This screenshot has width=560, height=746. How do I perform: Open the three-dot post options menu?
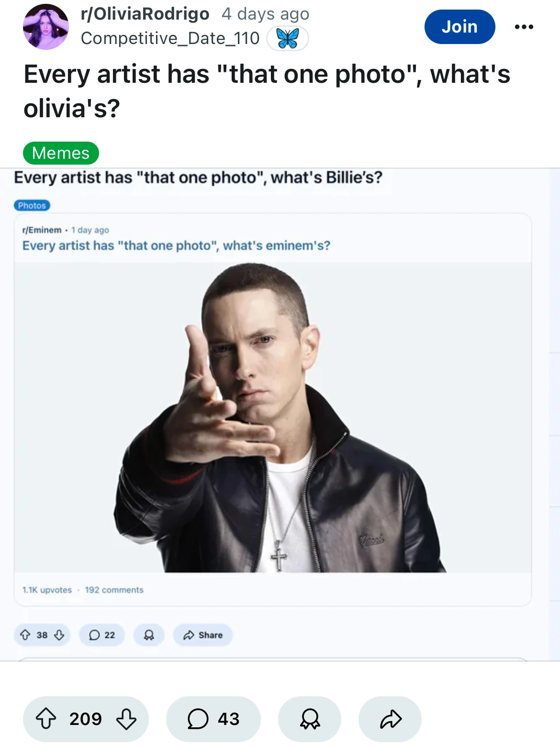[524, 27]
